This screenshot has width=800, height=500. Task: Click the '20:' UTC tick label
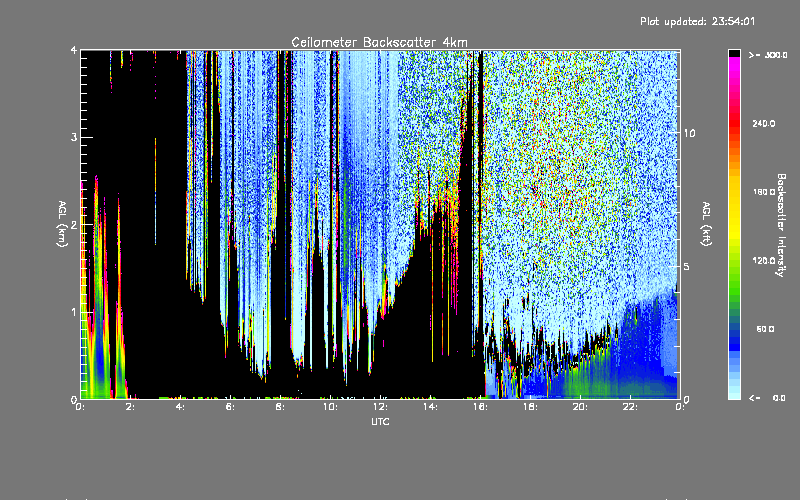click(x=581, y=407)
